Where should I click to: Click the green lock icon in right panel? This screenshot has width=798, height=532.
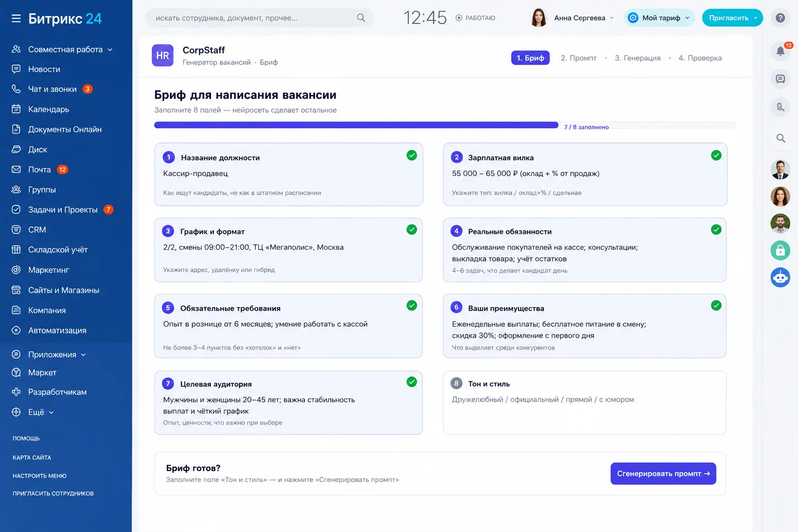point(780,250)
